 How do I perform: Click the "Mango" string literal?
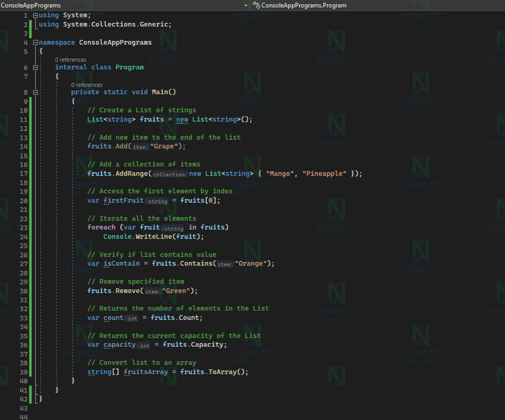(280, 174)
